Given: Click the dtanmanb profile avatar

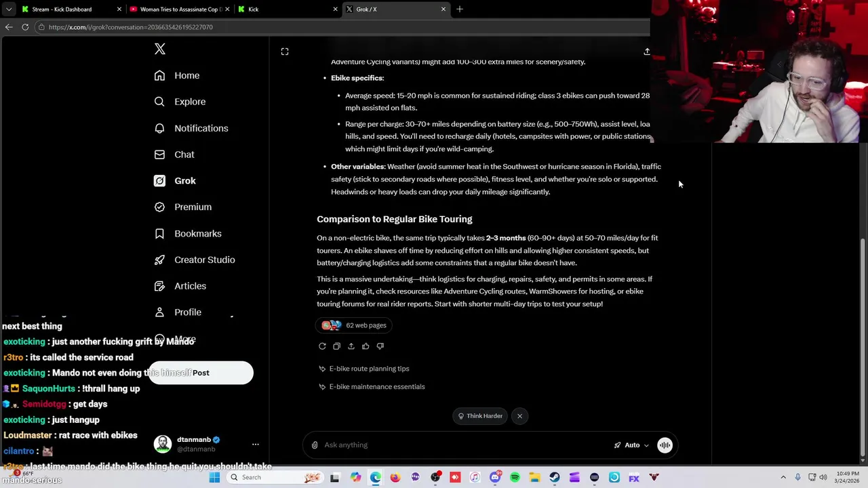Looking at the screenshot, I should [x=163, y=444].
